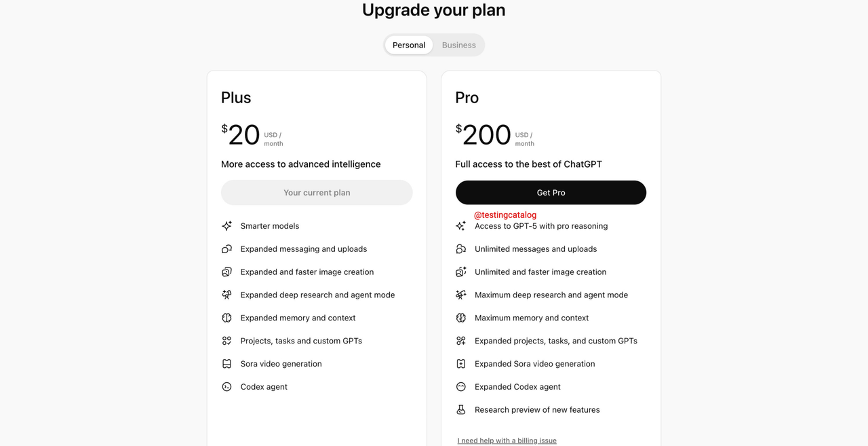Switch to the Personal plans tab

tap(409, 45)
